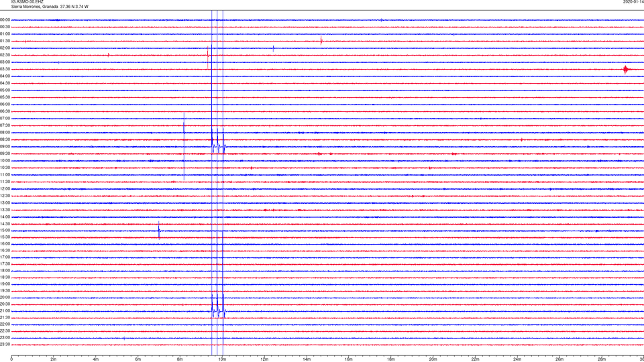Click the 20m axis tick label
Image resolution: width=644 pixels, height=362 pixels.
[x=433, y=359]
